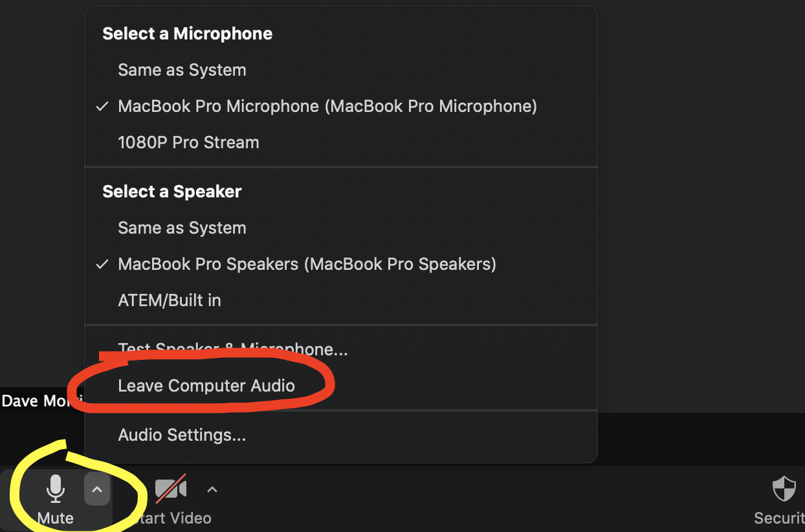The image size is (805, 532).
Task: Click the Select a Speaker heading
Action: [172, 192]
